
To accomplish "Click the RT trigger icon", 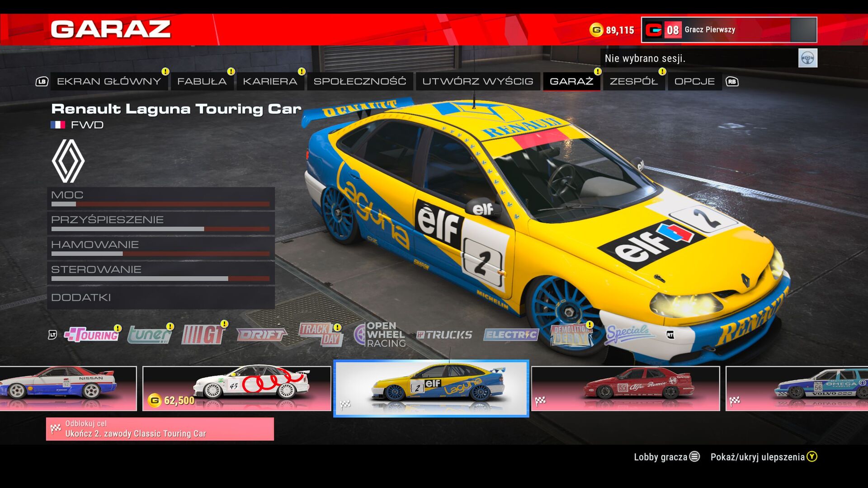I will pos(670,335).
